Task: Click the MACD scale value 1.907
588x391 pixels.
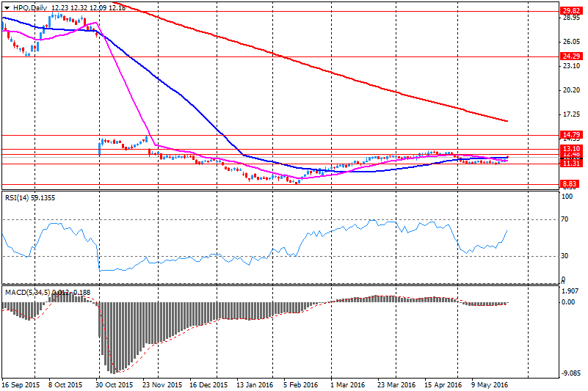Action: point(571,291)
